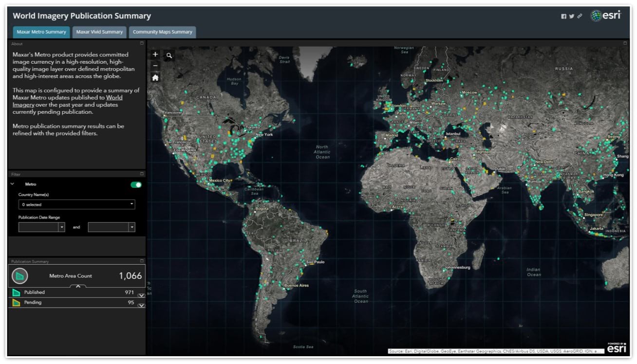
Task: Click the Singapore map label
Action: (x=594, y=215)
